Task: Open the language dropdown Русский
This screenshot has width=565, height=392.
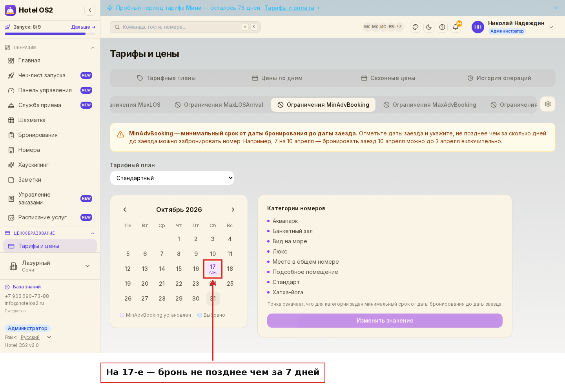Action: tap(36, 337)
